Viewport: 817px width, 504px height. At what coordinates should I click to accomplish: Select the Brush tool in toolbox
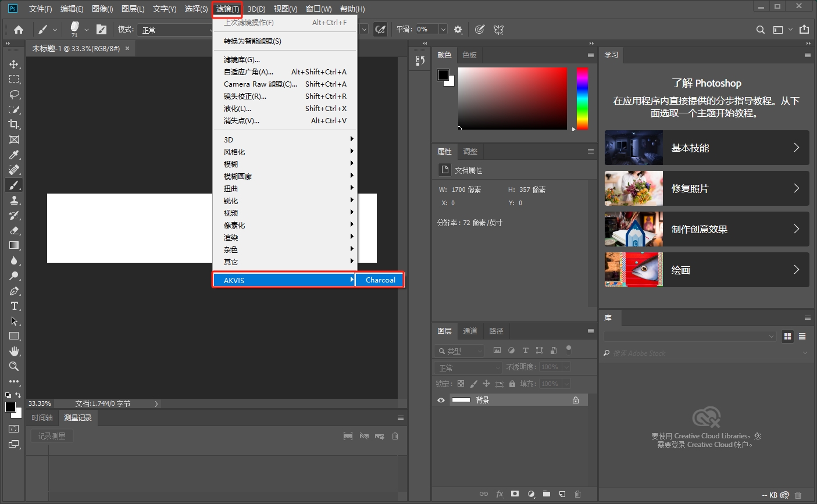pyautogui.click(x=14, y=185)
